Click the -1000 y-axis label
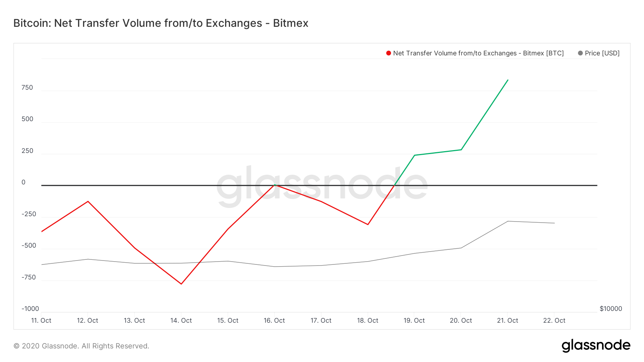The height and width of the screenshot is (362, 644). point(30,309)
